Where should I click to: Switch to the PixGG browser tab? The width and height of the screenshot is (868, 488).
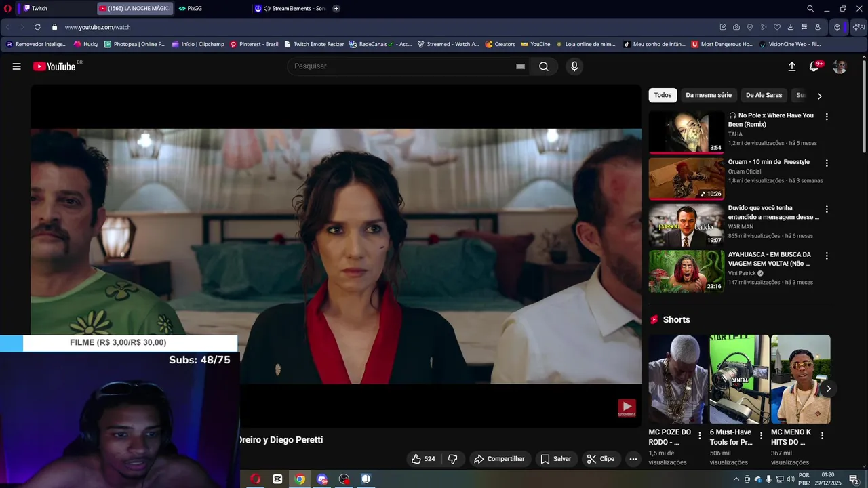pyautogui.click(x=212, y=9)
